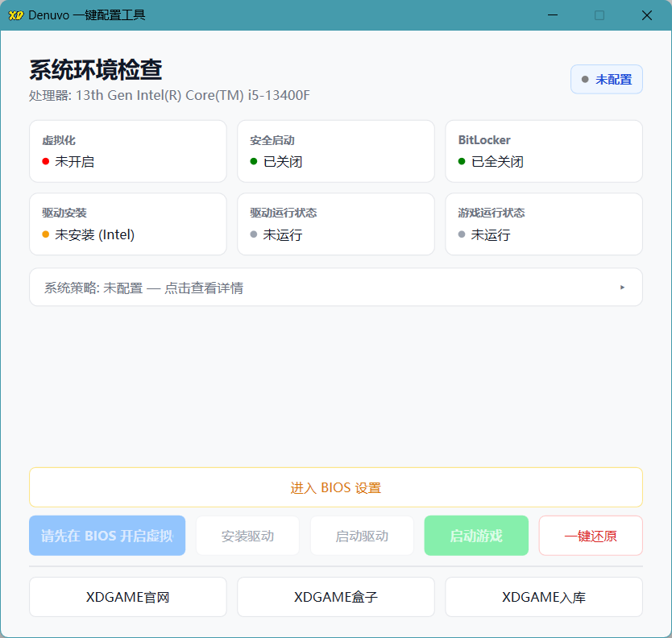Expand the 系统策略 details arrow
This screenshot has height=638, width=672.
click(622, 288)
